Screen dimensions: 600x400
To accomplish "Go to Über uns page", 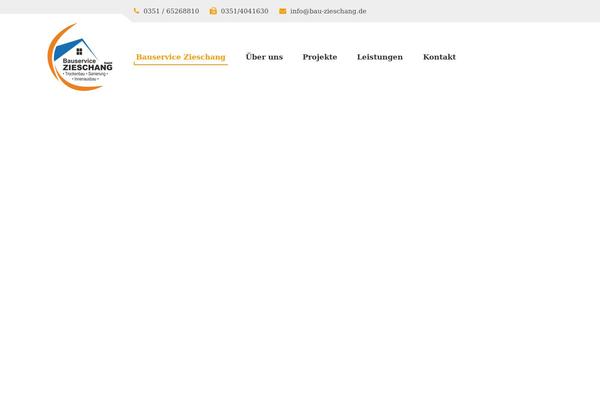I will (x=264, y=57).
